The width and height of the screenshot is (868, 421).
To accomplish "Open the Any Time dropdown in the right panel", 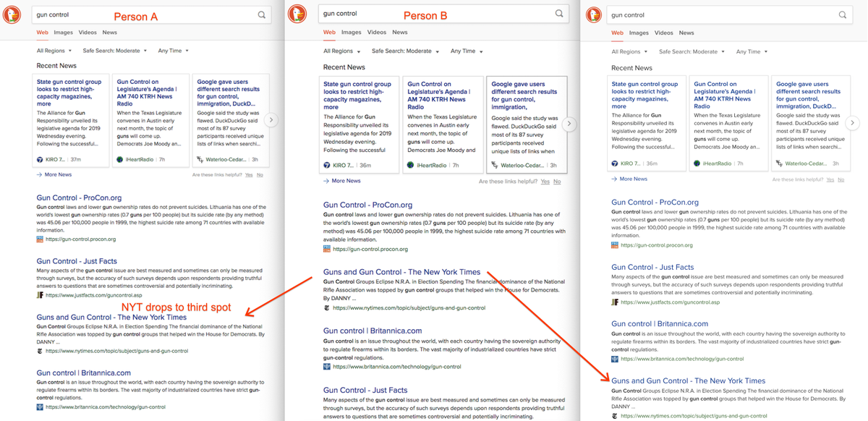I will pyautogui.click(x=752, y=52).
